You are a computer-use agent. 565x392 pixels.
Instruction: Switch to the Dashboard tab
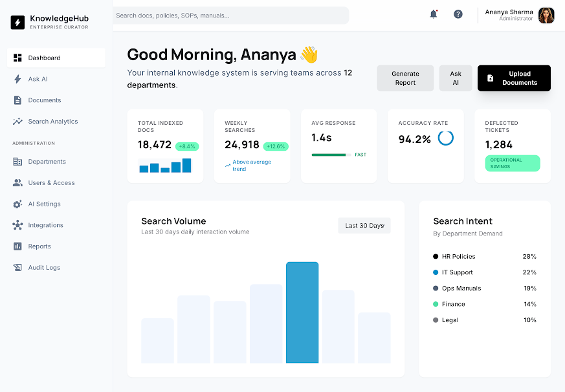(43, 58)
